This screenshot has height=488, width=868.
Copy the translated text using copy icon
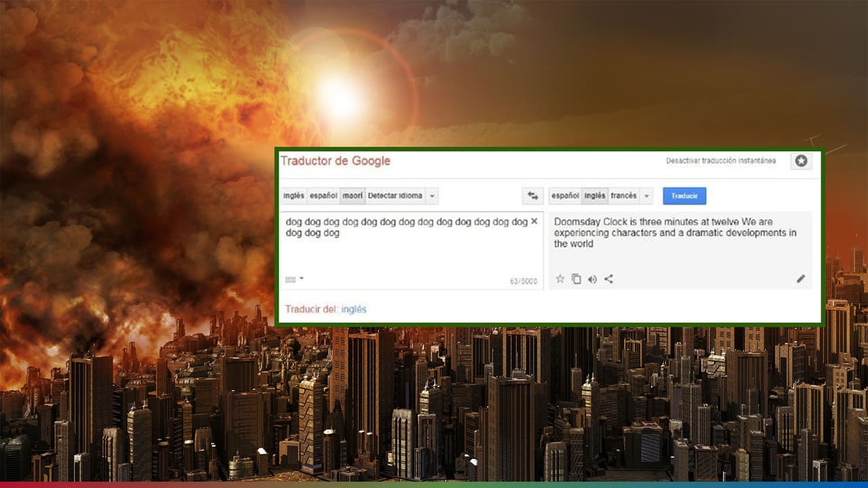pos(576,279)
